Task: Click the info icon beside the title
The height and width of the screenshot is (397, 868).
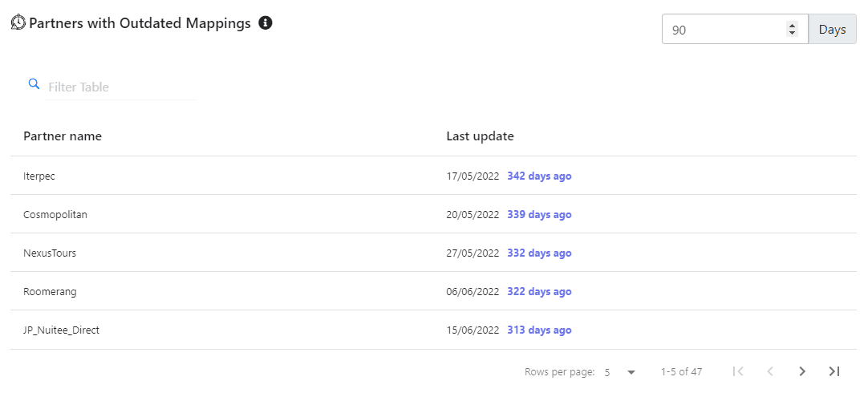Action: pyautogui.click(x=266, y=23)
